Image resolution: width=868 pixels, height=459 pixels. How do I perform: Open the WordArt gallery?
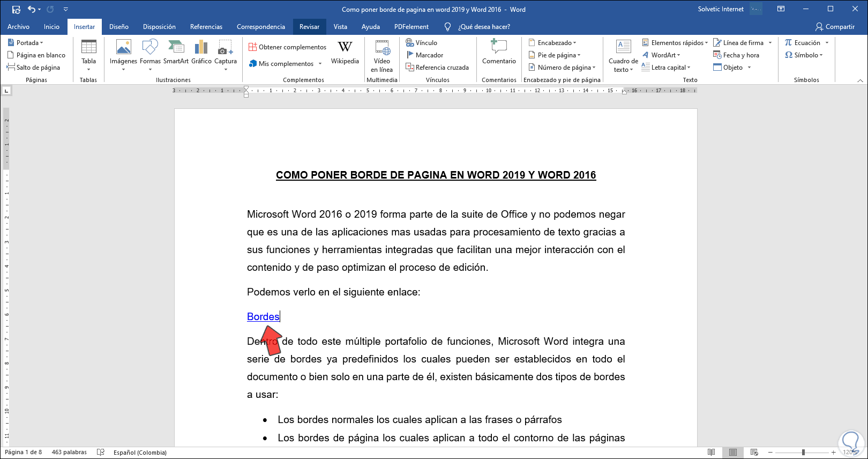[x=661, y=55]
